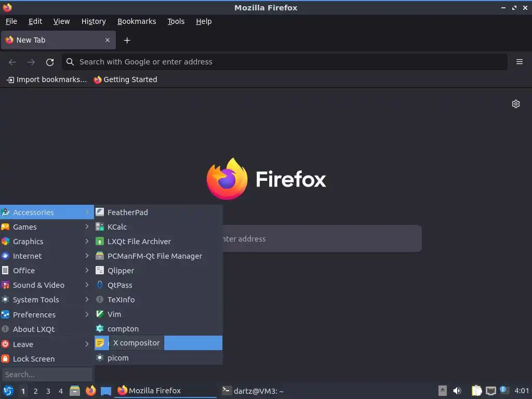Viewport: 532px width, 399px height.
Task: Click Import bookmarks link
Action: pos(47,79)
